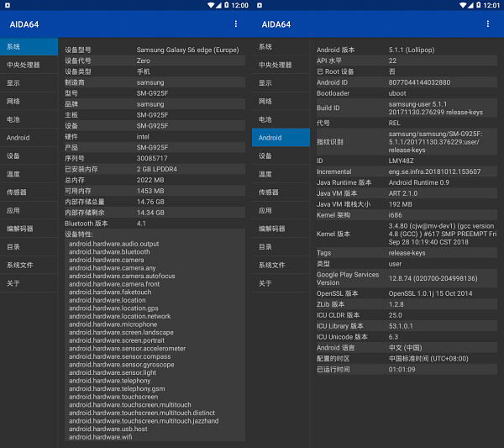
Task: Open 网络 in right screen sidebar
Action: coord(281,102)
